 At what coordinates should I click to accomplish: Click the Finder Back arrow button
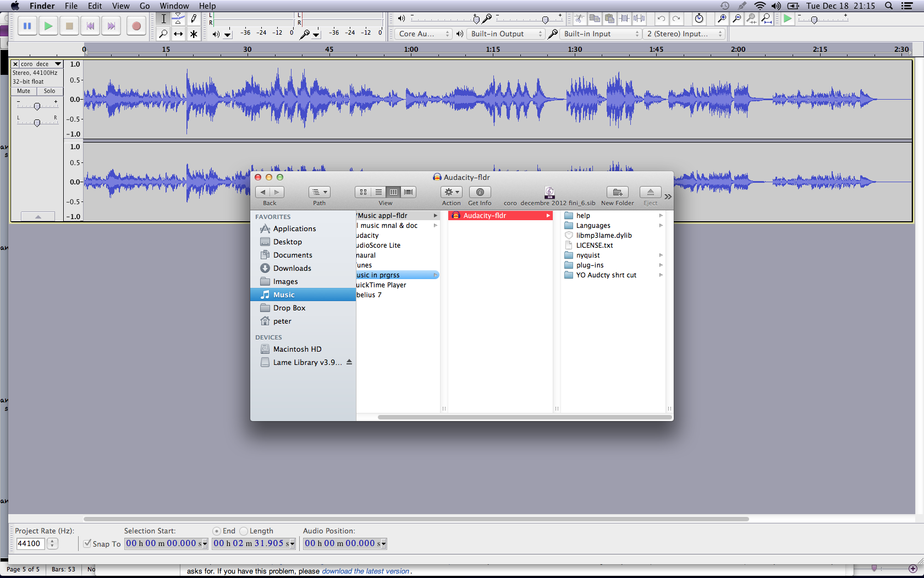pos(263,192)
